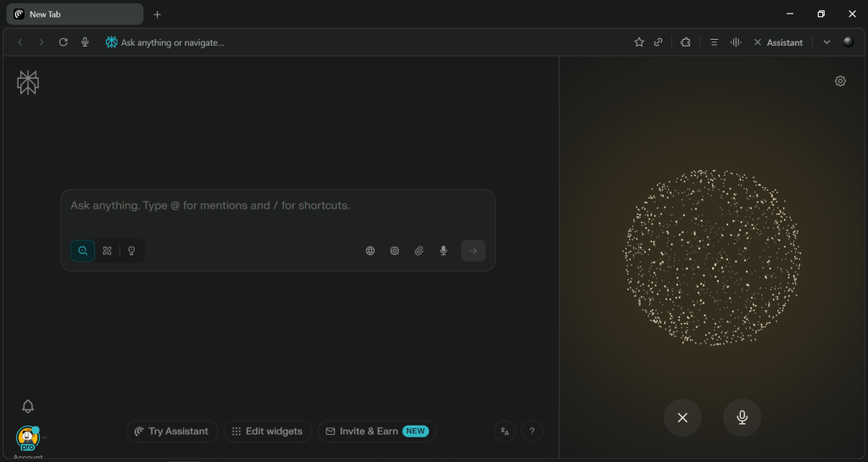Bookmark this page with the star icon
Image resolution: width=868 pixels, height=462 pixels.
click(639, 42)
